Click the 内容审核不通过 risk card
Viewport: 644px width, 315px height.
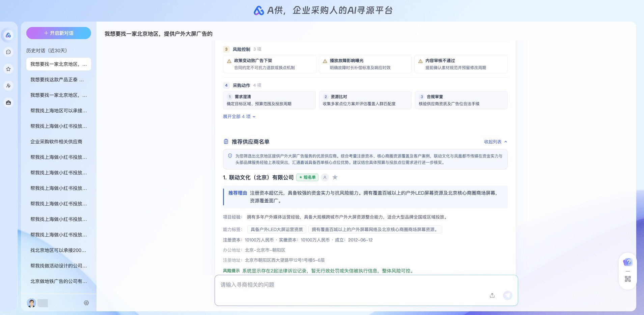pyautogui.click(x=461, y=64)
